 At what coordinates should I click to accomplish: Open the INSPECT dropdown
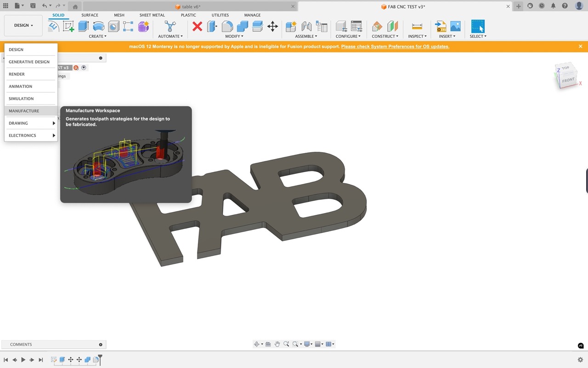click(x=417, y=36)
